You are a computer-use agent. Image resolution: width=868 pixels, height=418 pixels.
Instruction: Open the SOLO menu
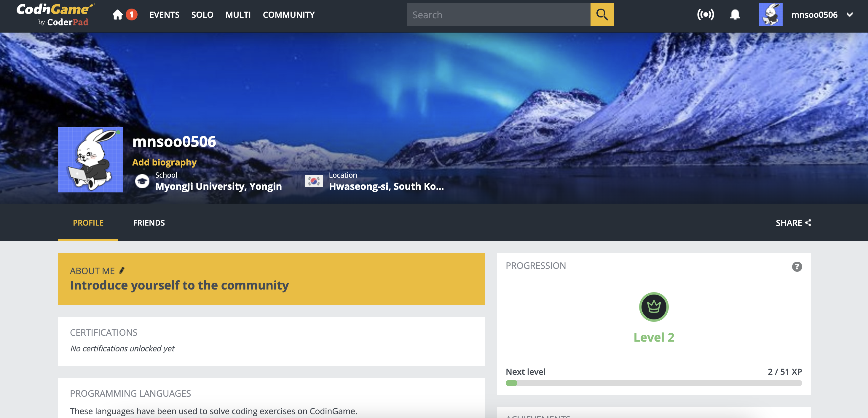coord(202,15)
